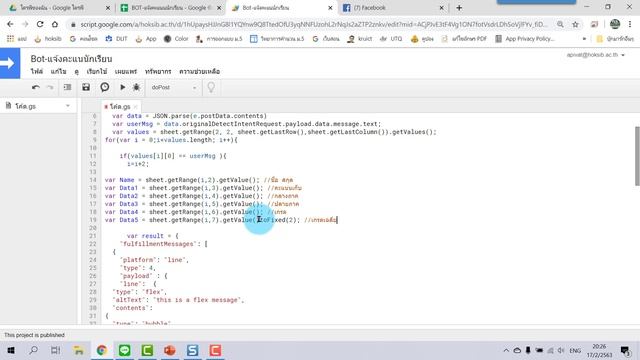640x360 pixels.
Task: Run the selected function with play icon
Action: (122, 87)
